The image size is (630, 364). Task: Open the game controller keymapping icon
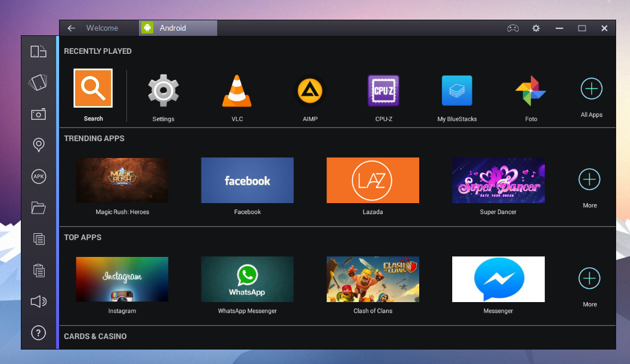pyautogui.click(x=513, y=28)
